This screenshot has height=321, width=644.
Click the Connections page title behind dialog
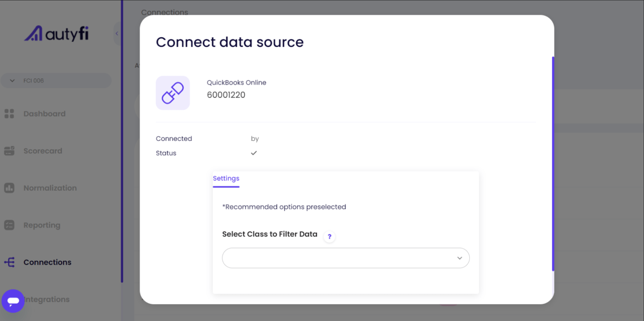pos(165,12)
